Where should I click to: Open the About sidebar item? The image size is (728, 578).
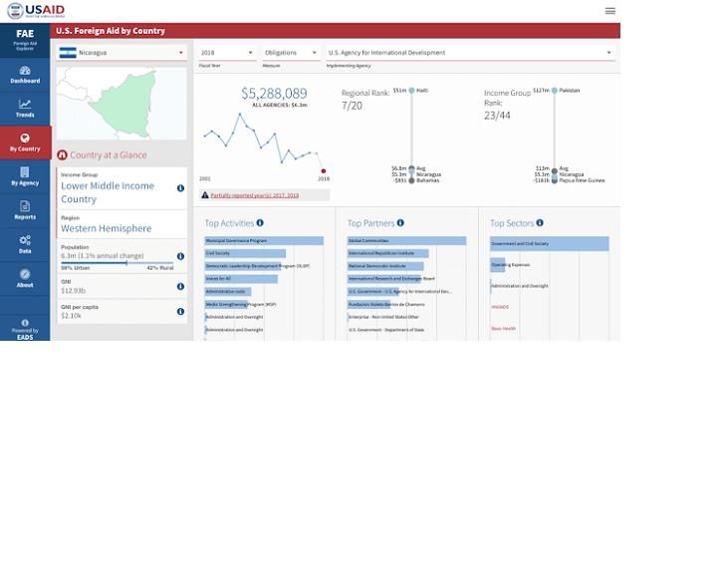pyautogui.click(x=25, y=279)
